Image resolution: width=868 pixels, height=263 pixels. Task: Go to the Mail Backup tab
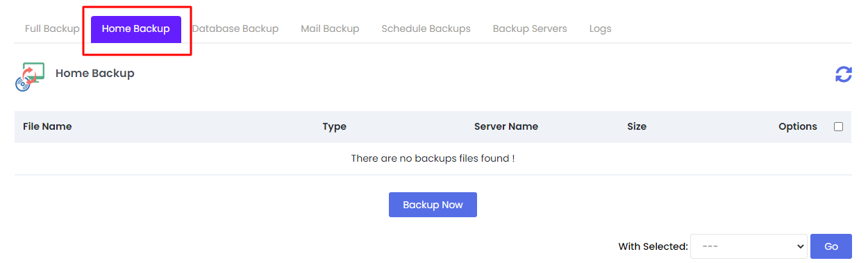click(x=330, y=29)
